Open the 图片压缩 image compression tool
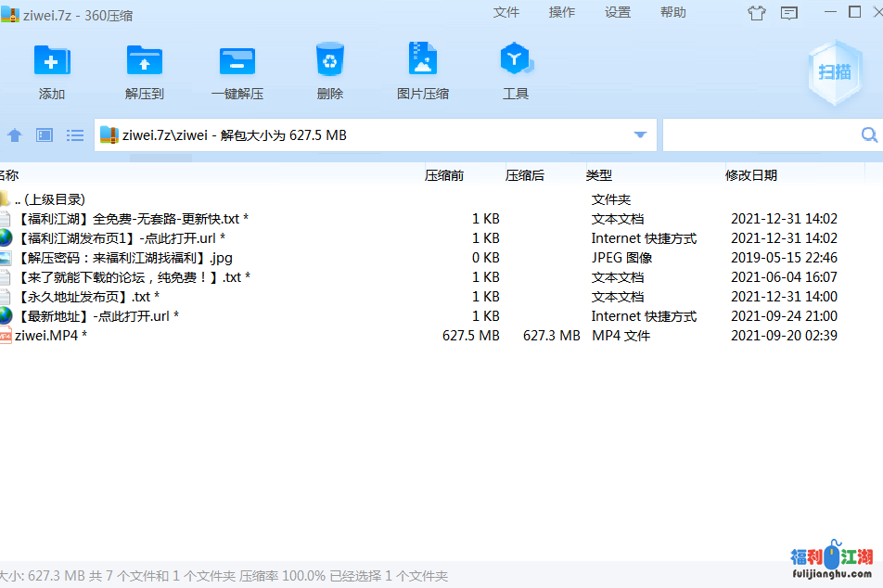Viewport: 883px width, 588px height. 423,61
